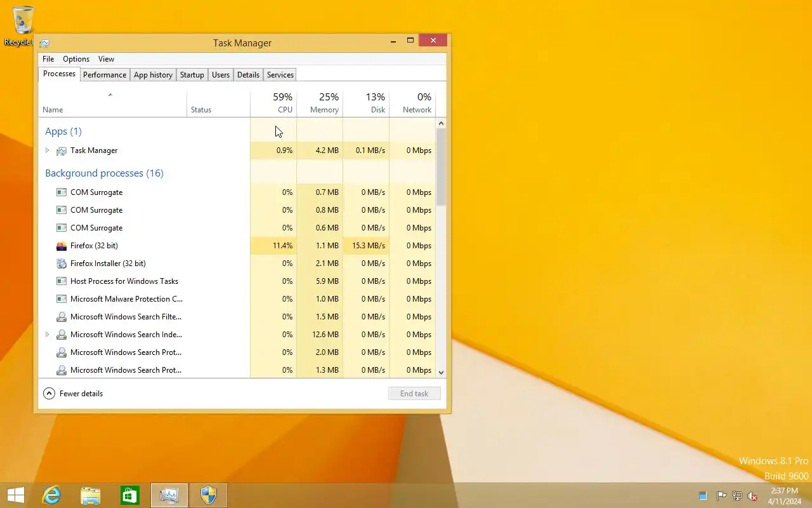Click the muted volume tray icon
The image size is (812, 508).
[752, 496]
